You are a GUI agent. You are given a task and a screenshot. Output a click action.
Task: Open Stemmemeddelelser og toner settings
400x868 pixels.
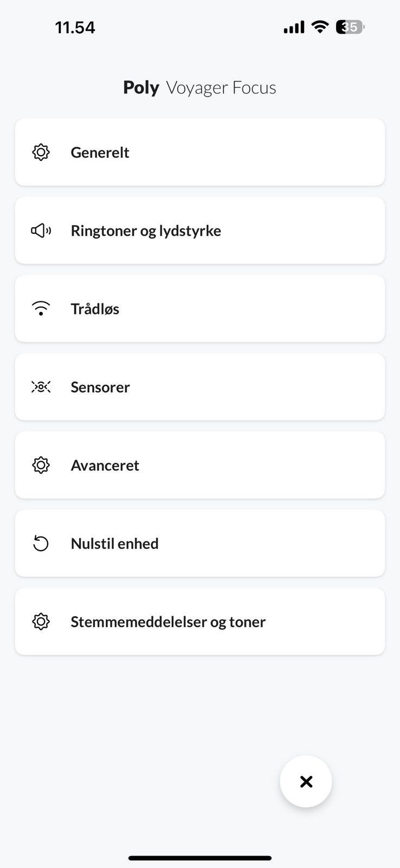point(199,621)
